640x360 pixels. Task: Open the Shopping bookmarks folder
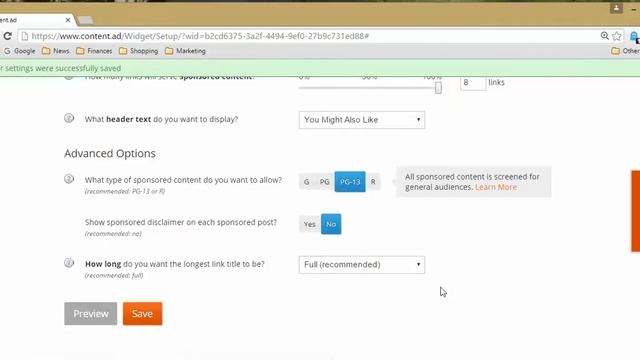(138, 51)
